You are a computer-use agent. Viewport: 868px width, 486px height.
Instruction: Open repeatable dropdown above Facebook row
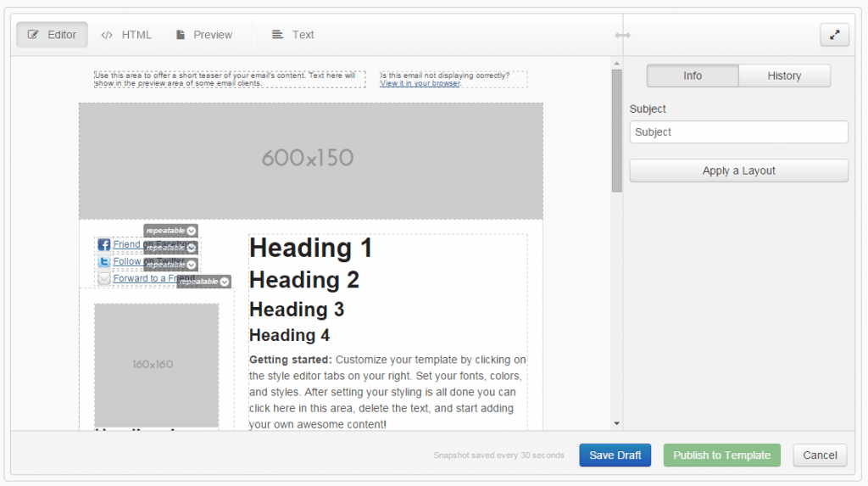tap(170, 231)
